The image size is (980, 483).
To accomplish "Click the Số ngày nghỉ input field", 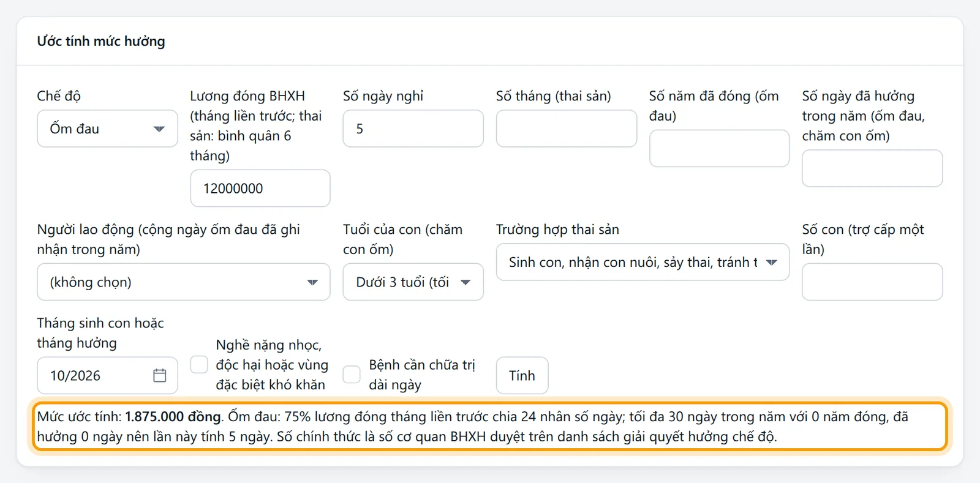I will 413,129.
